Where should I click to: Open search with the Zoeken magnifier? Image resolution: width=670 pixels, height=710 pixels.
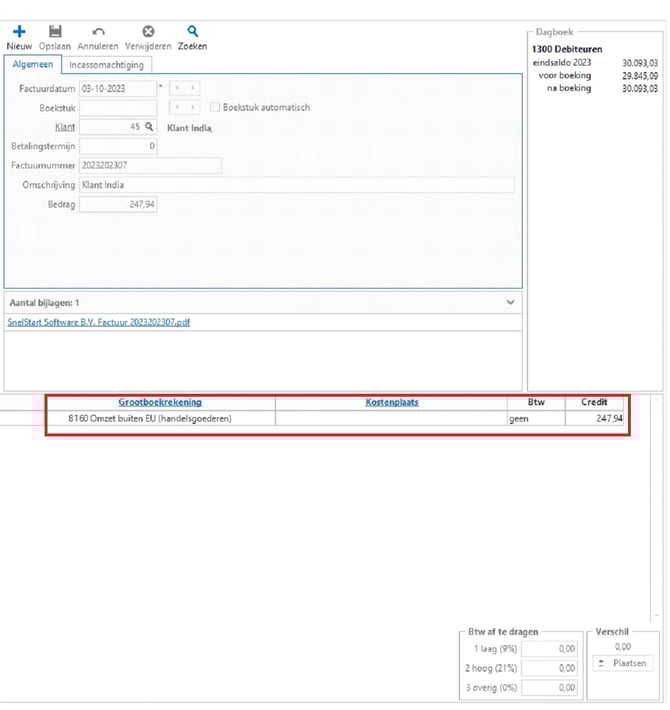point(193,32)
